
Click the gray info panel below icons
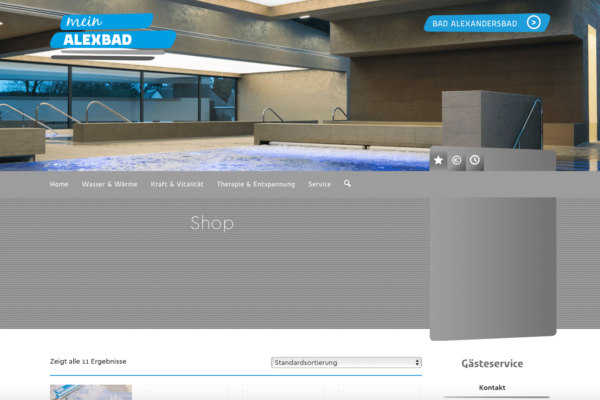(492, 260)
